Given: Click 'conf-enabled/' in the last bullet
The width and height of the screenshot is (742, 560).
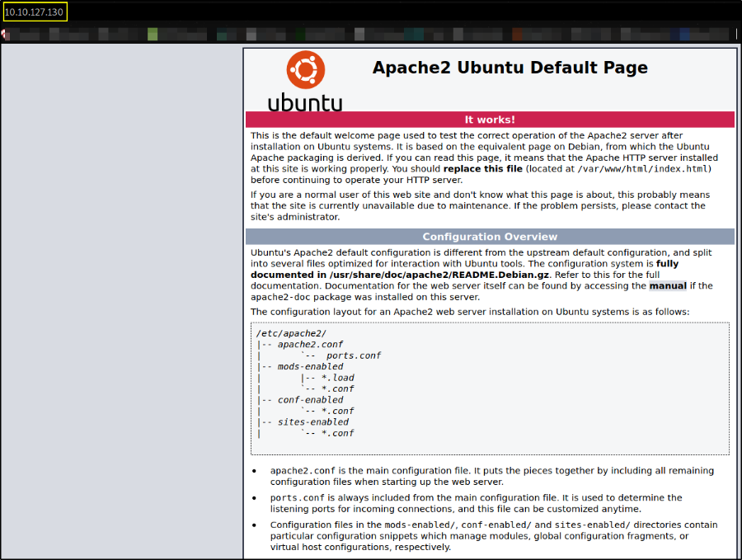Looking at the screenshot, I should [496, 525].
